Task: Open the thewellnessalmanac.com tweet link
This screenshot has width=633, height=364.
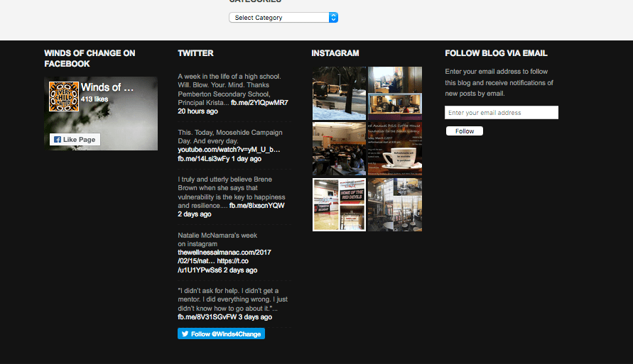Action: click(224, 253)
